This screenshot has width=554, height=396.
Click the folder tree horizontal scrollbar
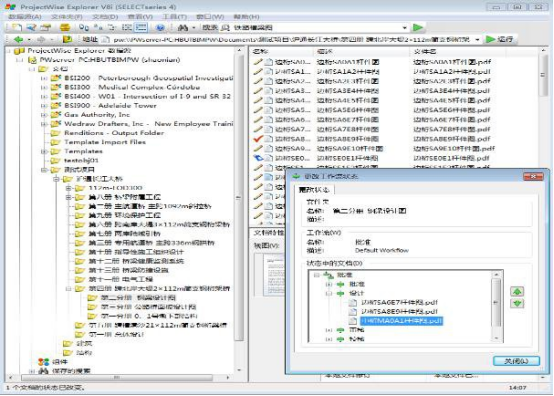[x=118, y=378]
